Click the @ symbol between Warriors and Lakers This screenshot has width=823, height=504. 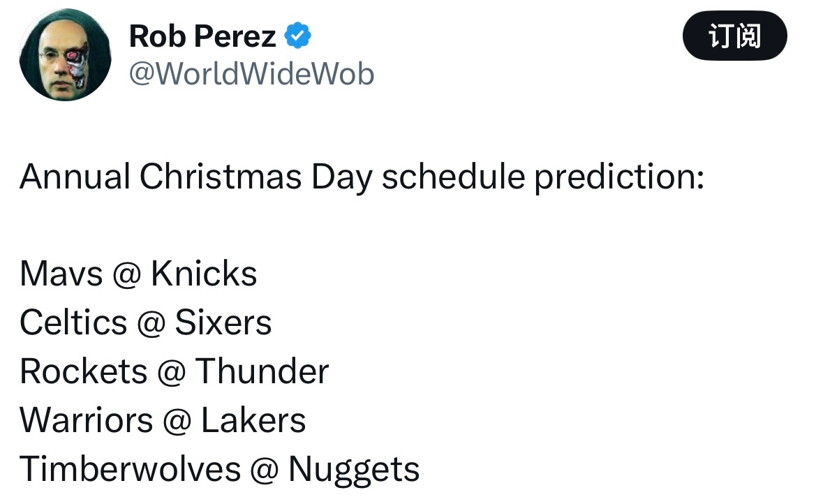(177, 422)
